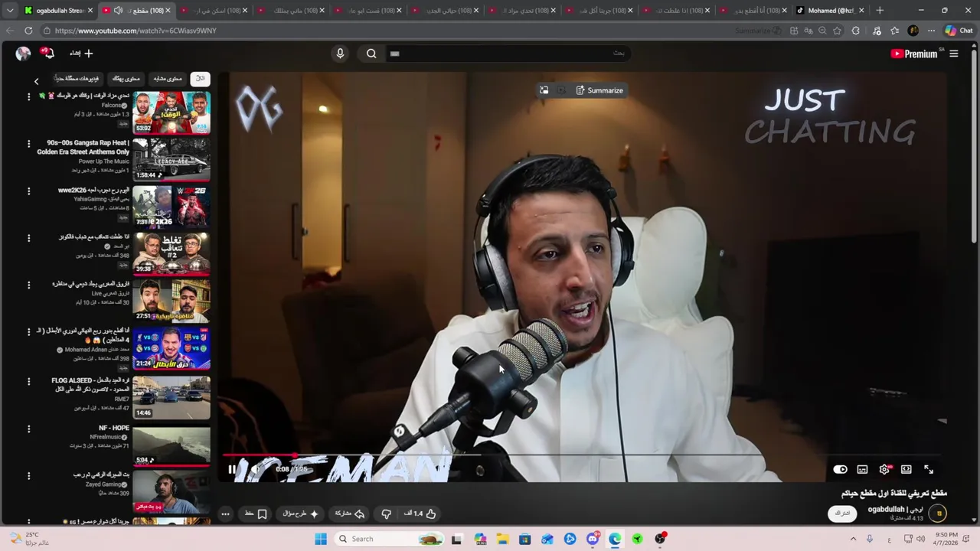Reload the page with the refresh button

pos(28,31)
